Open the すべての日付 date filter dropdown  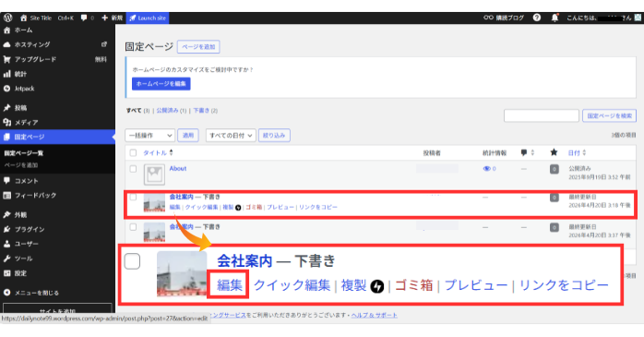[231, 135]
